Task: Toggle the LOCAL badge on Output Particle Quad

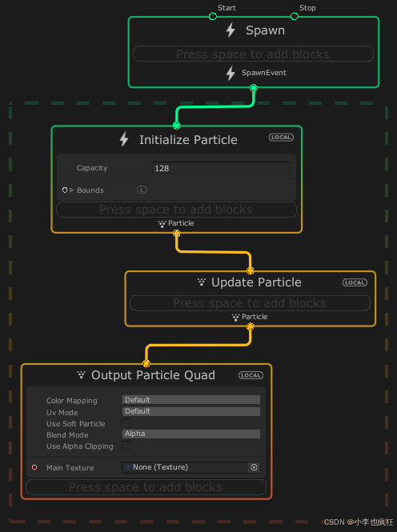Action: point(251,375)
